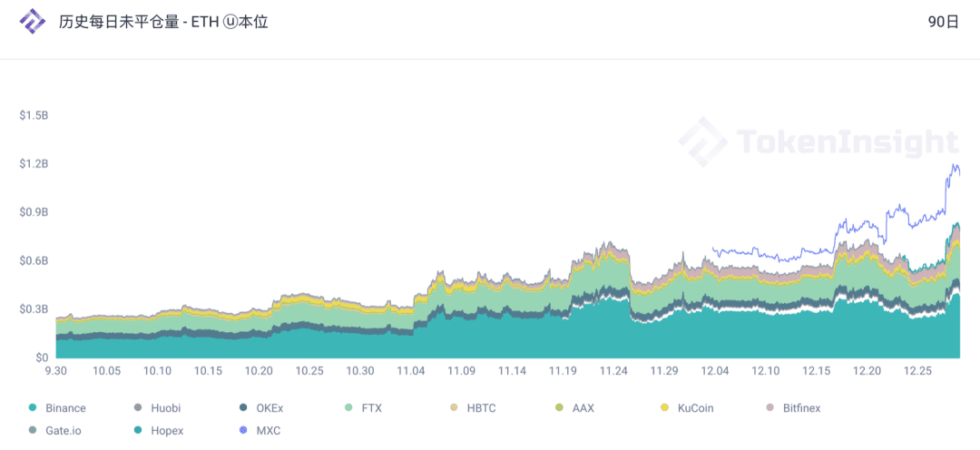The height and width of the screenshot is (450, 980).
Task: Click the FTX legend color dot
Action: (x=348, y=408)
